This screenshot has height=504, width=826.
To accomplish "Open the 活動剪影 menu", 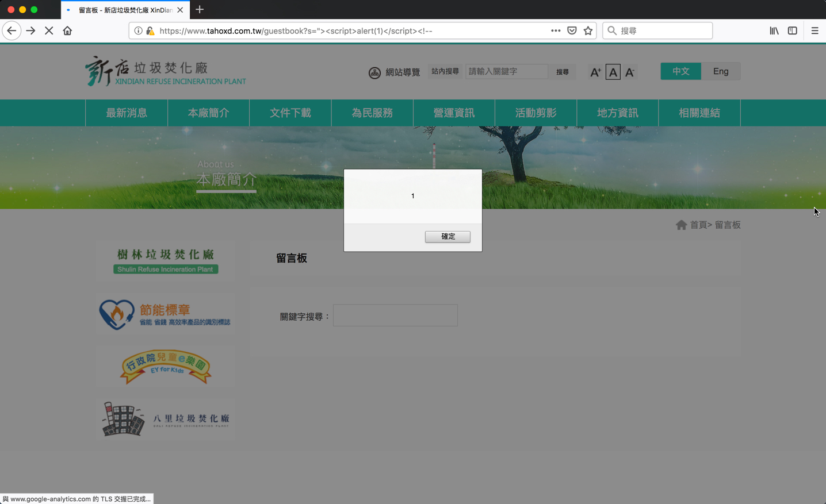I will [536, 113].
